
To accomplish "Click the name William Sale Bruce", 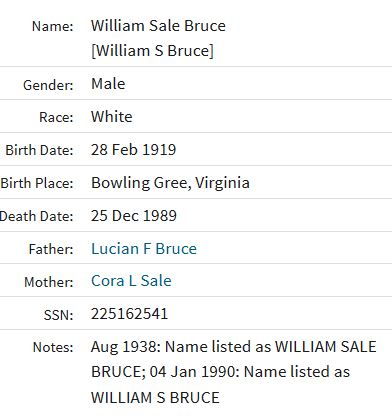I will (158, 26).
